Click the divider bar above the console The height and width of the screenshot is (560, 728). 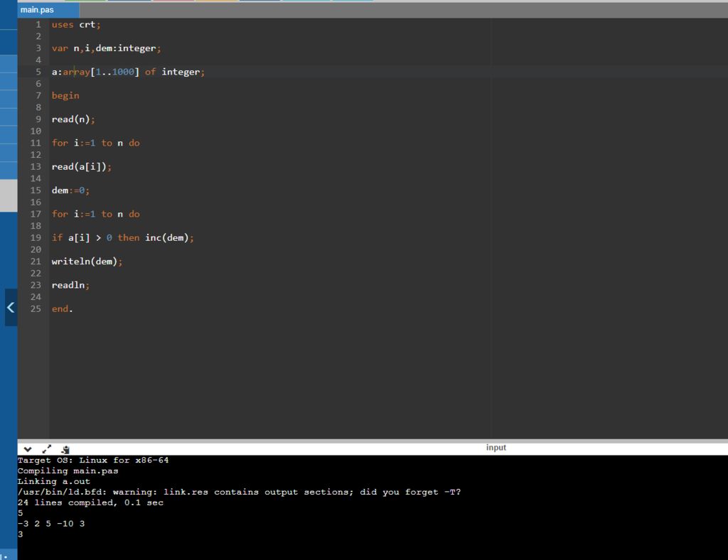click(373, 441)
